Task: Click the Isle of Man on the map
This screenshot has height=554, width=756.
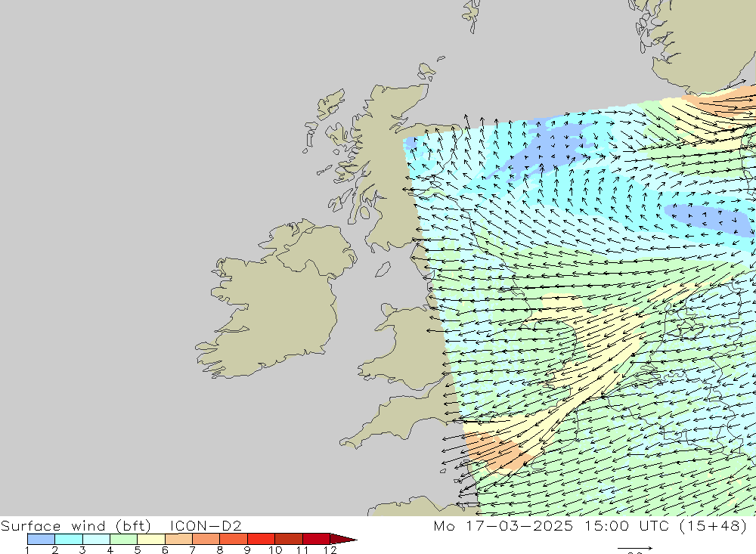Action: click(x=383, y=270)
